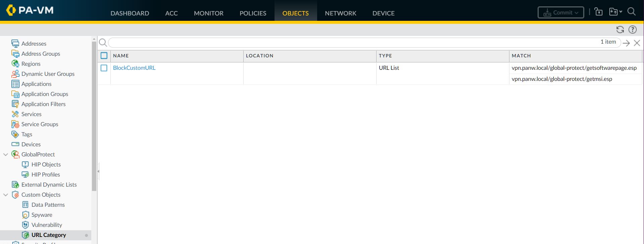Open the POLICIES tab

click(253, 13)
